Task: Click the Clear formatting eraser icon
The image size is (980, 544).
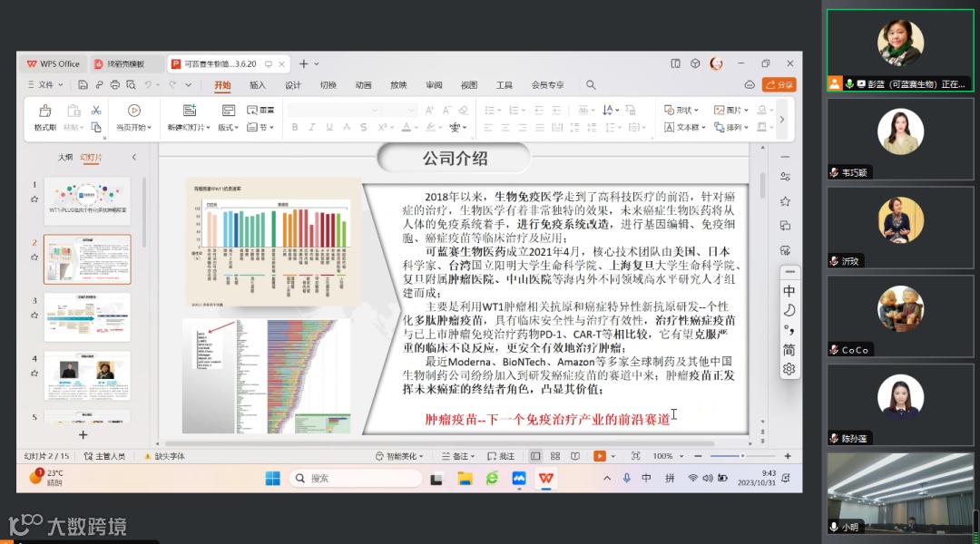Action: pyautogui.click(x=464, y=110)
